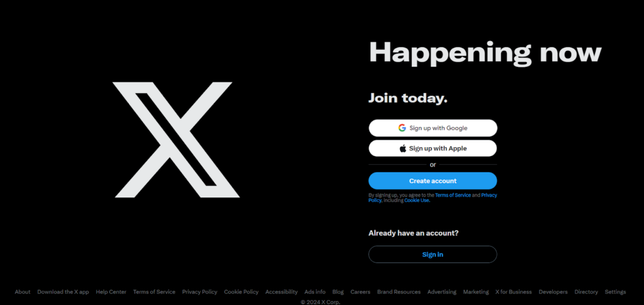Open Privacy Policy in the footer

199,292
